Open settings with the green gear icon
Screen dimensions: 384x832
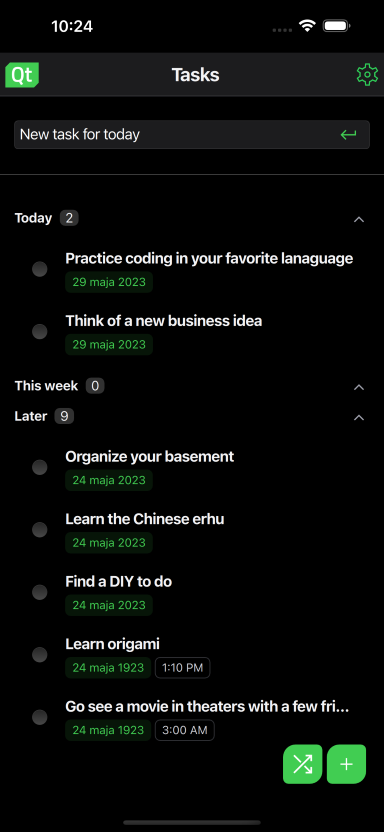367,75
